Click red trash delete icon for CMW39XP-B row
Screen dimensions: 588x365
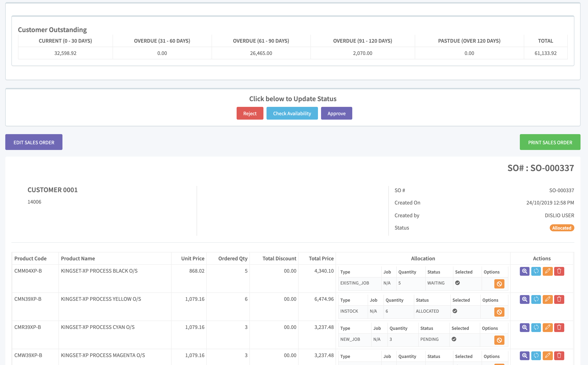tap(559, 356)
